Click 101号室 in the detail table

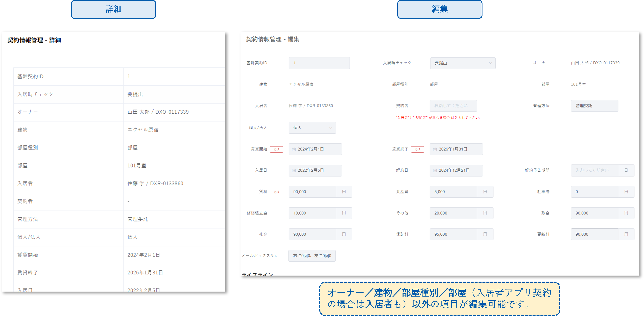[x=137, y=166]
